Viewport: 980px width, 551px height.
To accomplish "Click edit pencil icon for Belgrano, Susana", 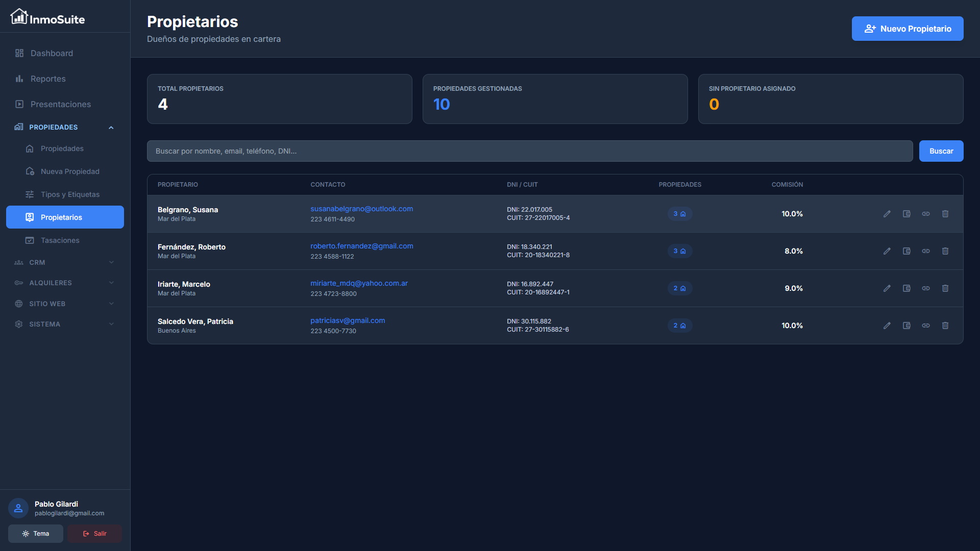I will tap(887, 214).
